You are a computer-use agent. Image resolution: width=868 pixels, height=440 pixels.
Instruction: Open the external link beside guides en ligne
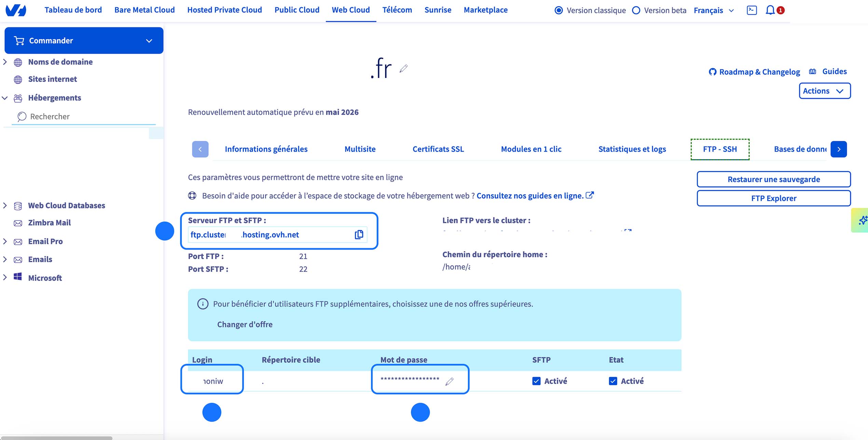590,195
